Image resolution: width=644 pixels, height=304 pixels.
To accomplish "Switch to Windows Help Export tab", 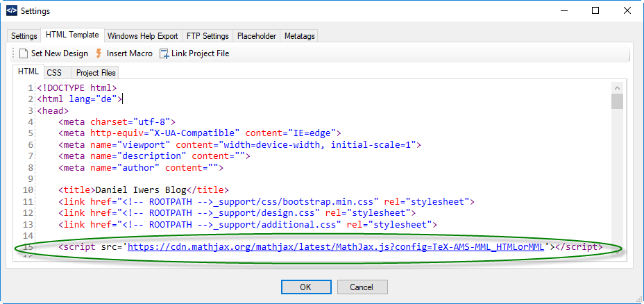I will pos(142,36).
